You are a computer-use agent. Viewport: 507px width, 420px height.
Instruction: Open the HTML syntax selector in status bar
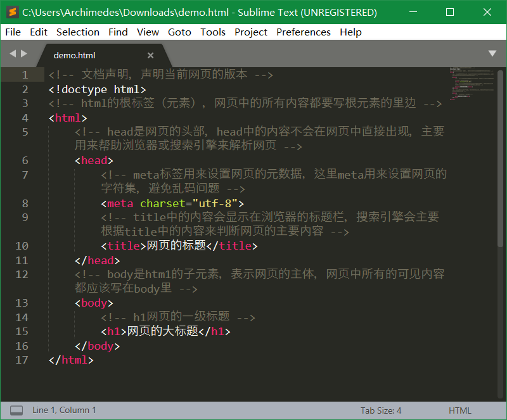[x=460, y=410]
